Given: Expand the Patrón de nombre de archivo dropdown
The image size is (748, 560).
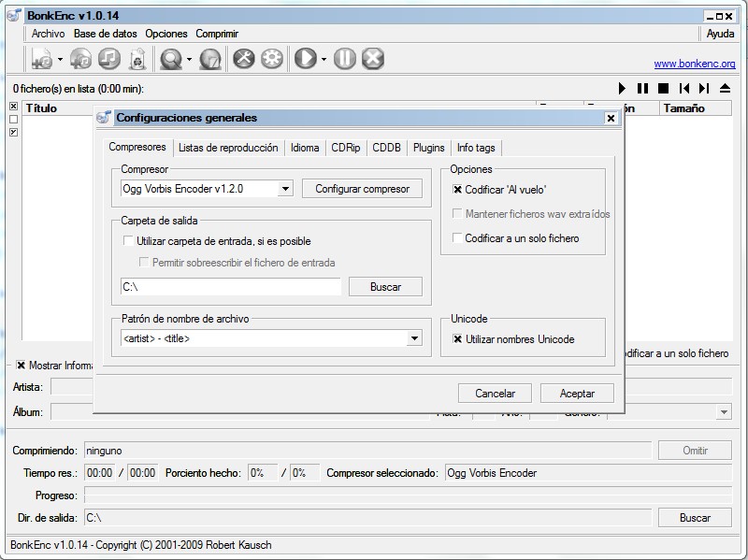Looking at the screenshot, I should click(414, 338).
